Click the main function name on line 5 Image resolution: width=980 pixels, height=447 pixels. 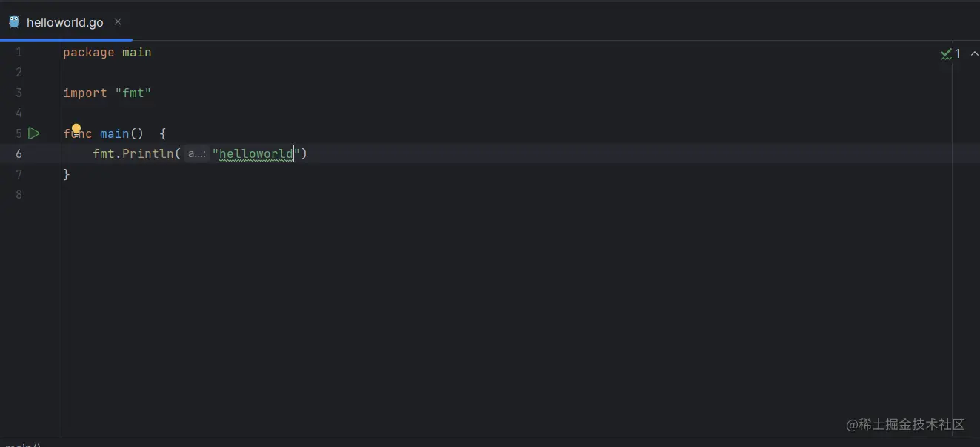pos(114,134)
